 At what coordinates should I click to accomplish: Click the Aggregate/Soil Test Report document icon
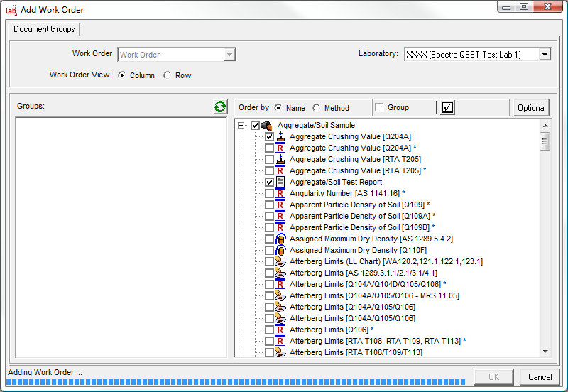tap(280, 182)
